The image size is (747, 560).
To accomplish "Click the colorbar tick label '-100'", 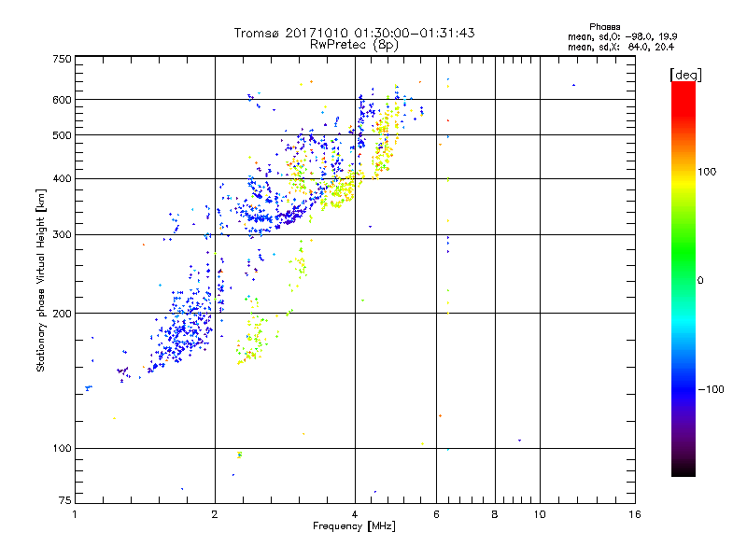I will [x=711, y=389].
